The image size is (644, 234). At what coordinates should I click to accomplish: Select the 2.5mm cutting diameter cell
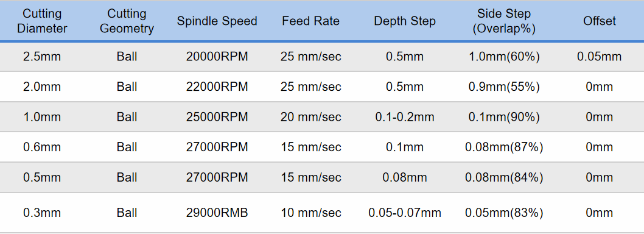pyautogui.click(x=42, y=57)
